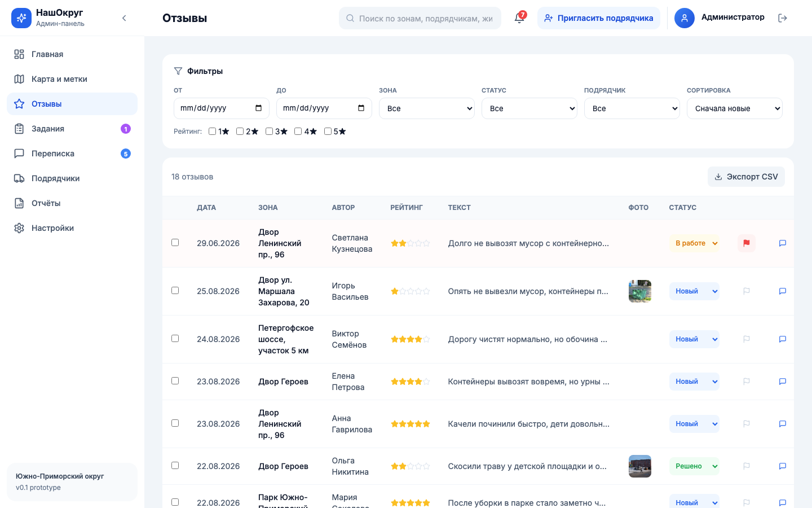Image resolution: width=812 pixels, height=508 pixels.
Task: Toggle the 3-star rating filter checkbox
Action: [270, 132]
